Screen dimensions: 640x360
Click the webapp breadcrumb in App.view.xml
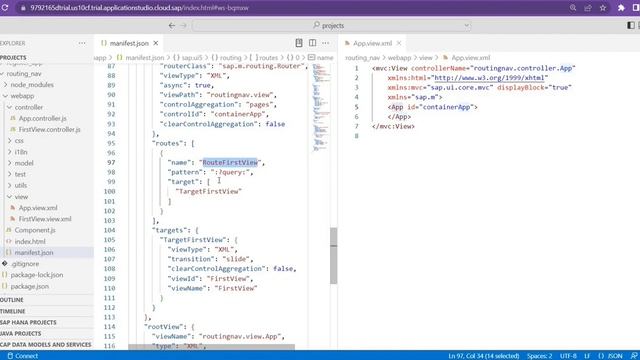399,58
